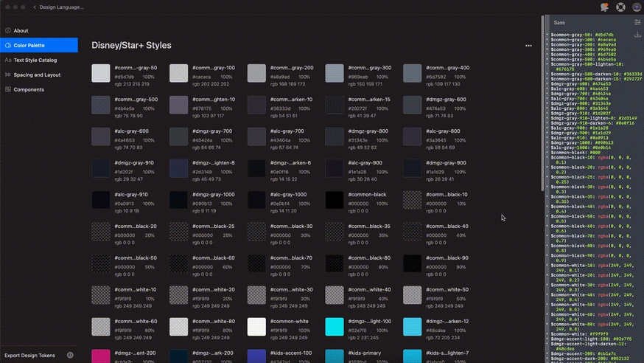The width and height of the screenshot is (644, 363).
Task: Choose the common white-50 swatch
Action: tap(413, 295)
